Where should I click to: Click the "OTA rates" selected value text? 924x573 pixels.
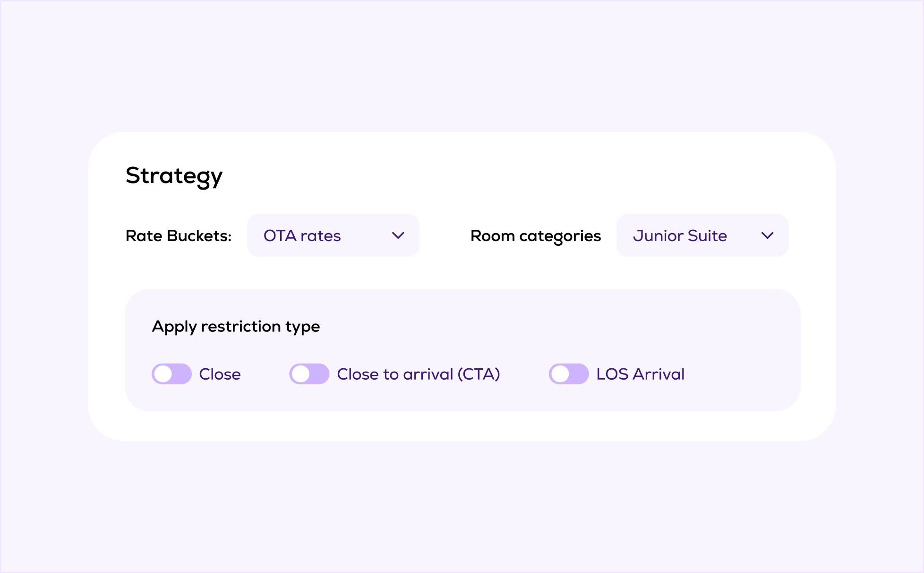tap(302, 235)
